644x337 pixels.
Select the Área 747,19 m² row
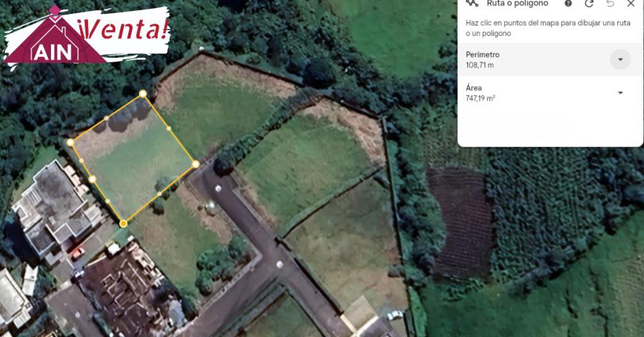(x=550, y=93)
